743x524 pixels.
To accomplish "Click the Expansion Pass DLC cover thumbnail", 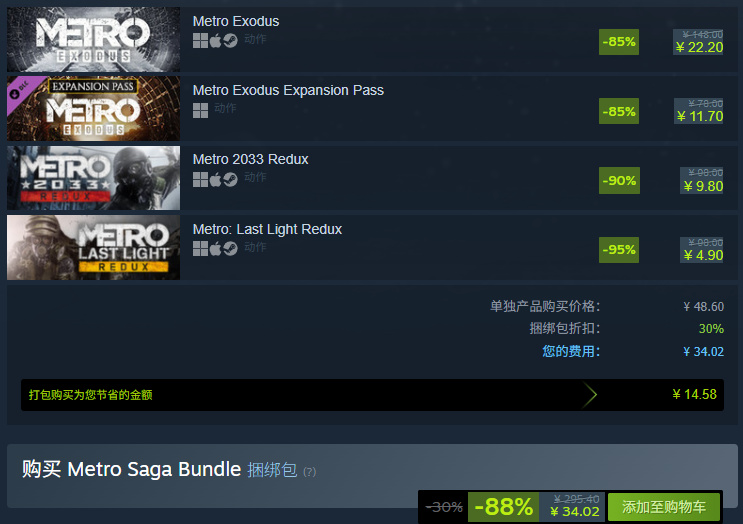I will click(x=93, y=108).
